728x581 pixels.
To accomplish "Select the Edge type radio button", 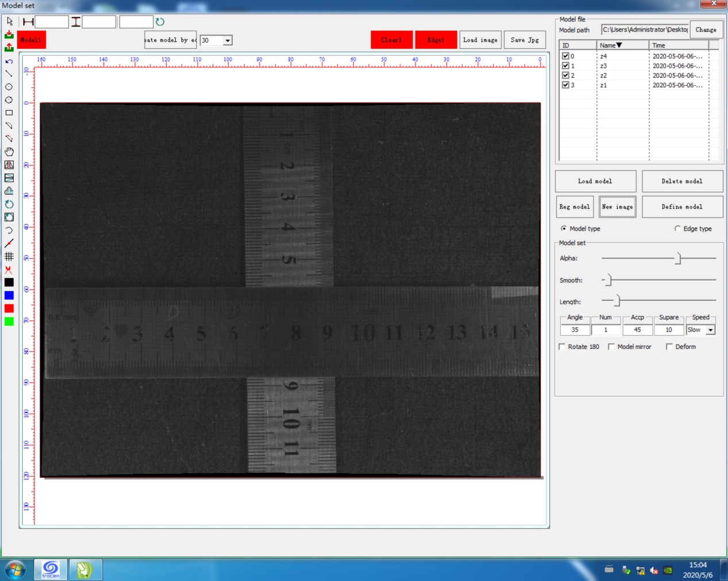I will coord(677,228).
